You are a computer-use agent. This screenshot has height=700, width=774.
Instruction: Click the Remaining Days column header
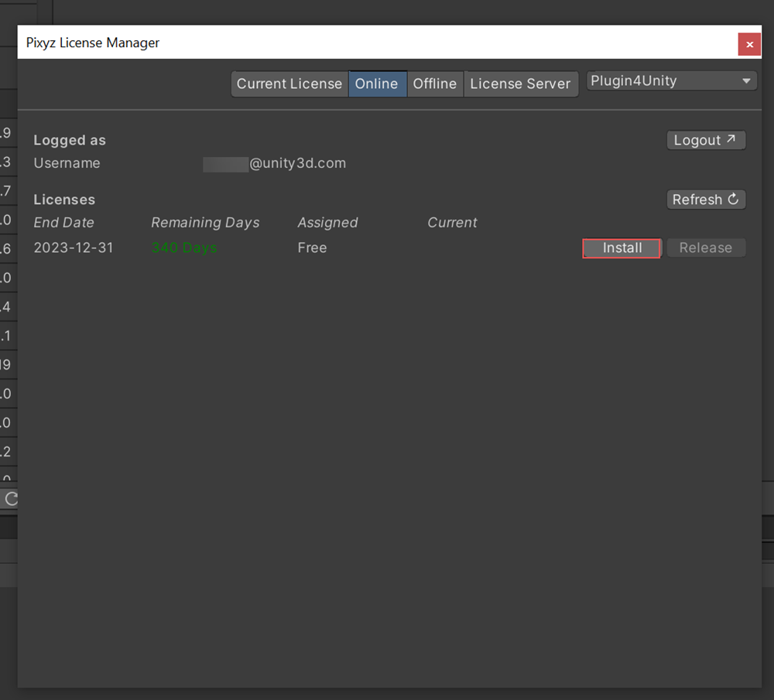[x=205, y=223]
